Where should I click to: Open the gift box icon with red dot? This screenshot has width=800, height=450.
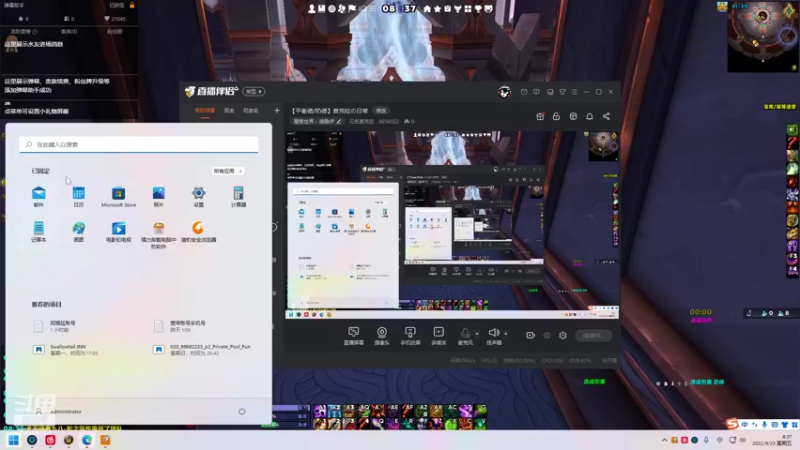tap(540, 116)
